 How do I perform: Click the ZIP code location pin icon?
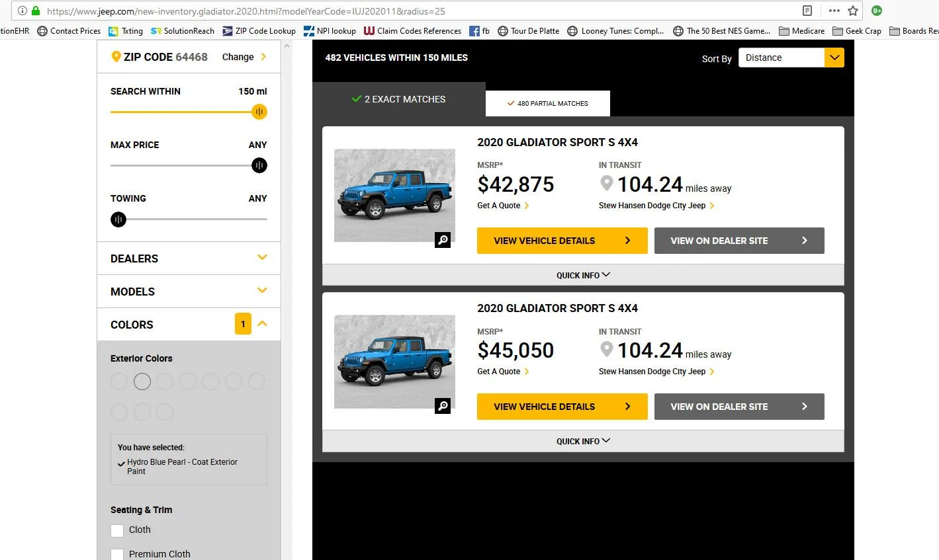point(116,57)
